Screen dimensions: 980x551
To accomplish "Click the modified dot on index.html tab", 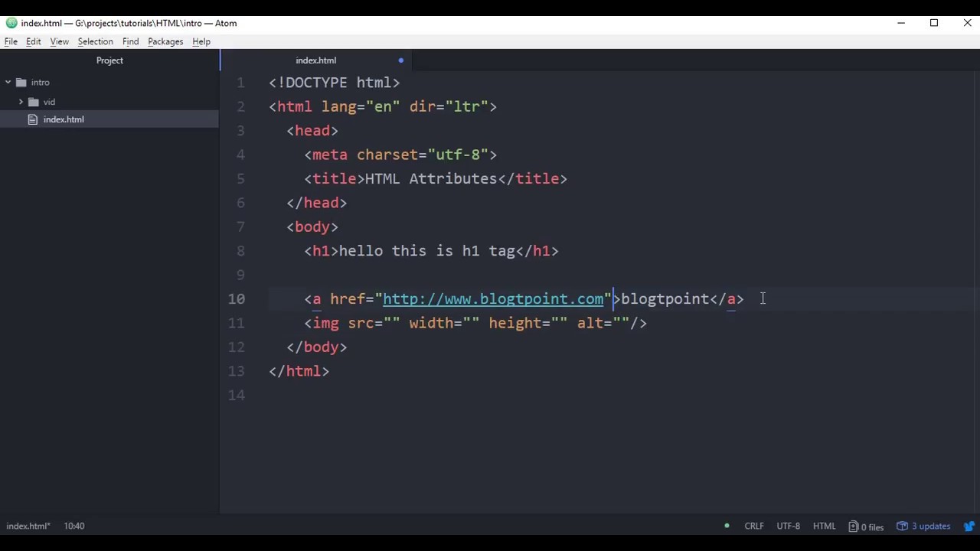I will click(400, 60).
